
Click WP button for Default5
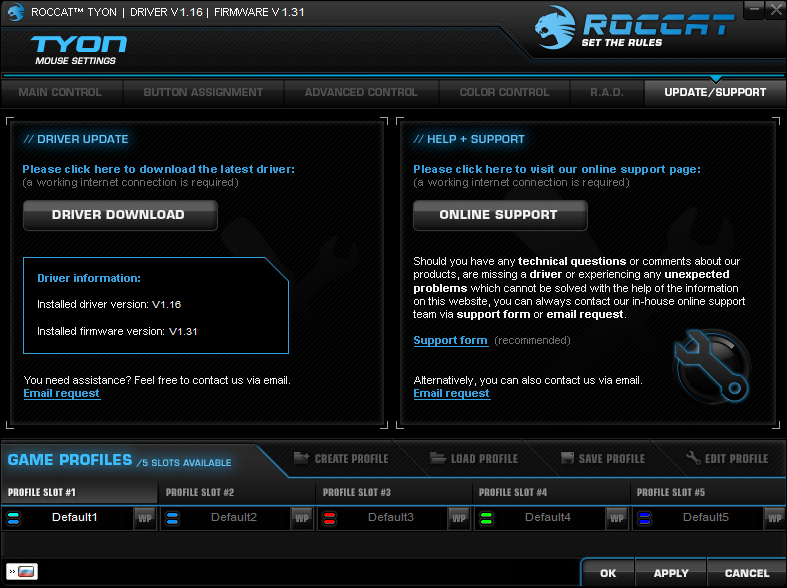[774, 518]
